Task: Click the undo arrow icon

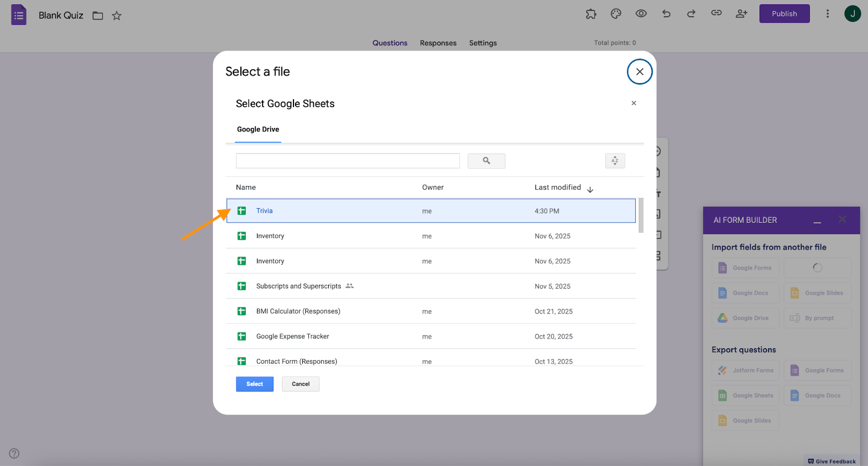Action: coord(666,14)
